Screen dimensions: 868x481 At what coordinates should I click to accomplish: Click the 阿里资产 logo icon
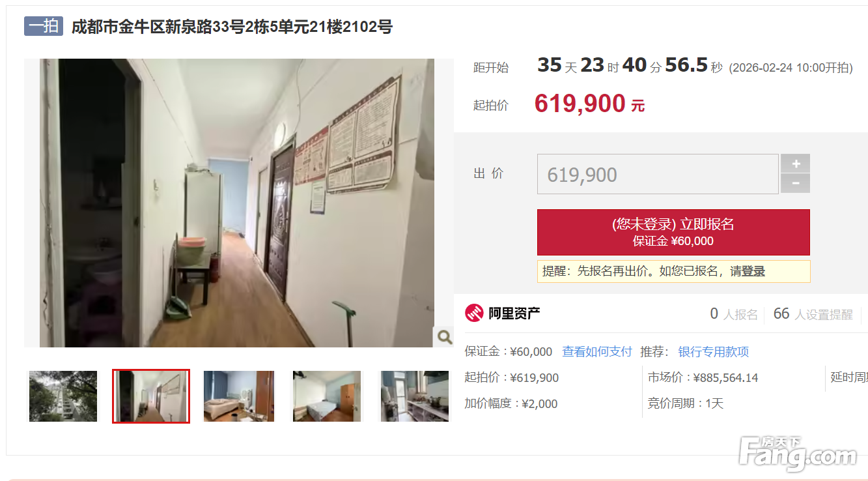pos(474,313)
